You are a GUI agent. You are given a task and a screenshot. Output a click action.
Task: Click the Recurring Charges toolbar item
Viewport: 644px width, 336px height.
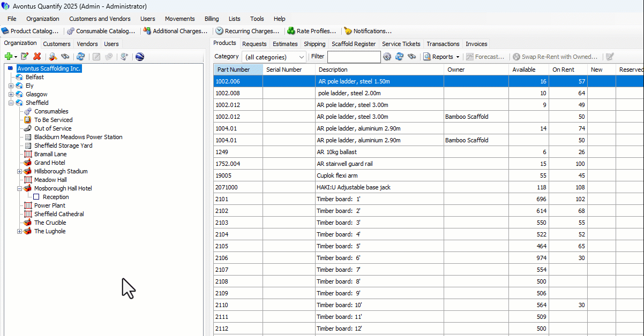pyautogui.click(x=248, y=31)
